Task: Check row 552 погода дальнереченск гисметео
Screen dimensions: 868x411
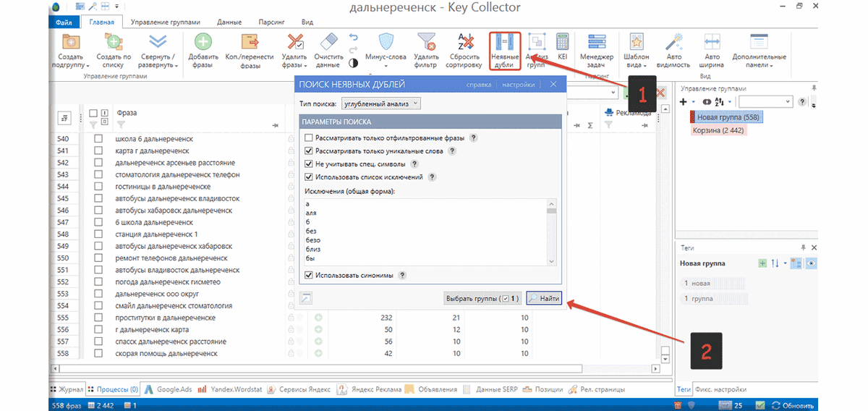Action: pyautogui.click(x=98, y=282)
